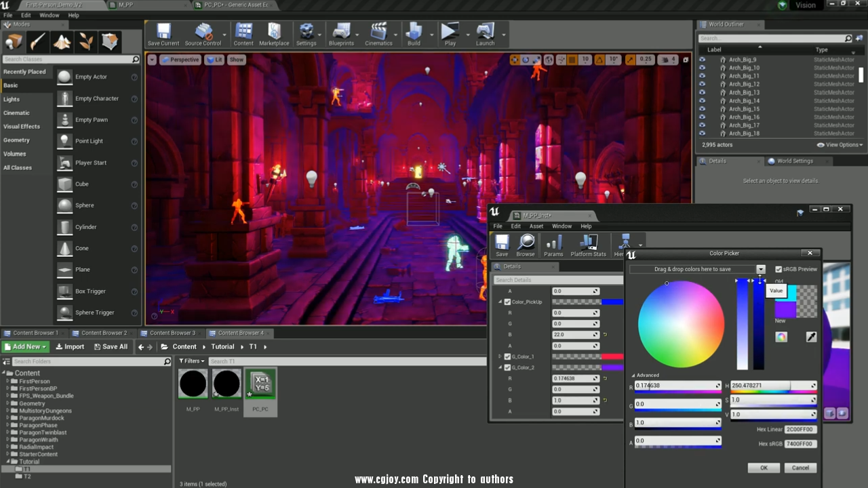
Task: Select the Geometry Editing mode icon
Action: pos(110,42)
